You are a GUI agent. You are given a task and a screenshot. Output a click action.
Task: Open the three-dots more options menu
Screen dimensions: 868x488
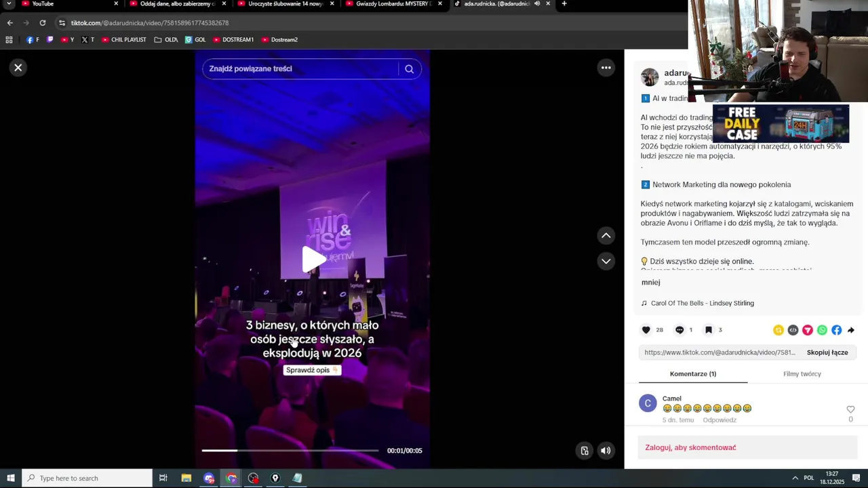pyautogui.click(x=606, y=68)
